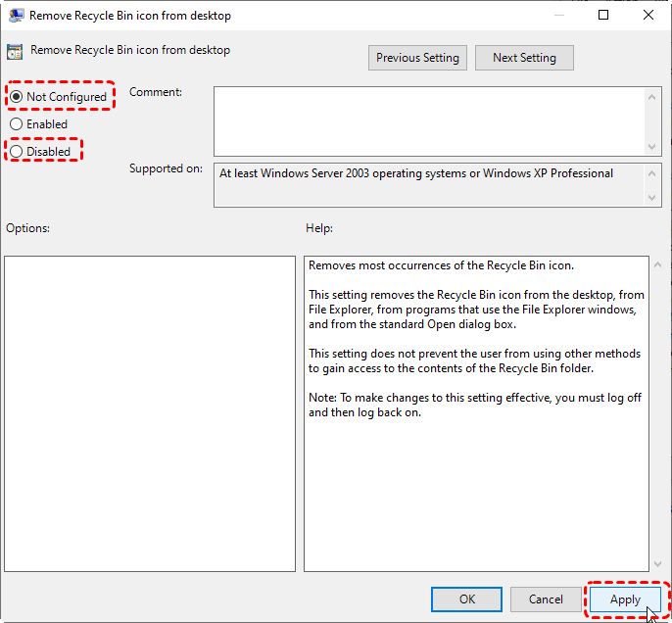Click help paragraph 'This setting removes the Recycle Bin icon'
The width and height of the screenshot is (672, 623).
(476, 310)
